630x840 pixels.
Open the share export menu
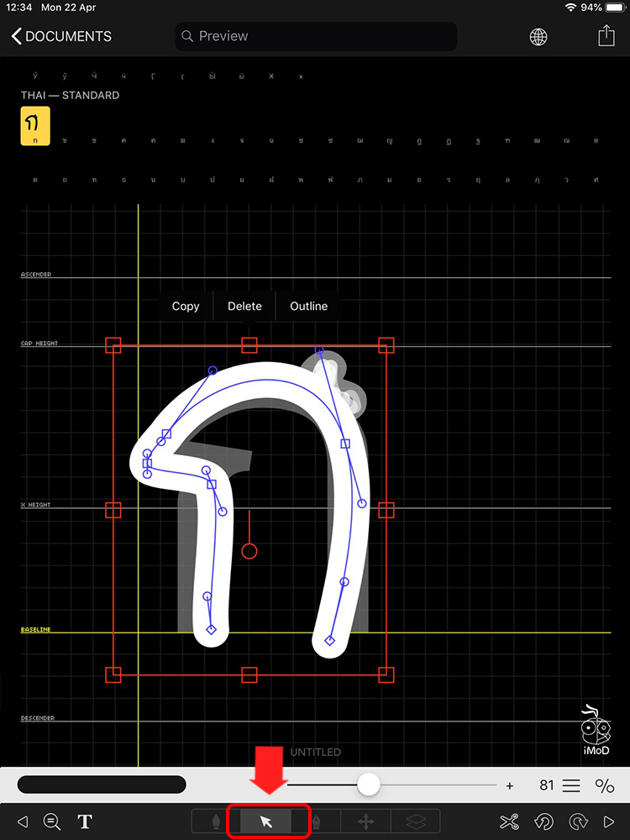pyautogui.click(x=606, y=36)
